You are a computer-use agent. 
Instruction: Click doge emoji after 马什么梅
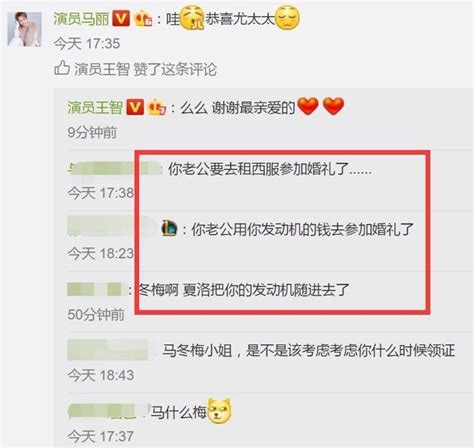(x=219, y=411)
